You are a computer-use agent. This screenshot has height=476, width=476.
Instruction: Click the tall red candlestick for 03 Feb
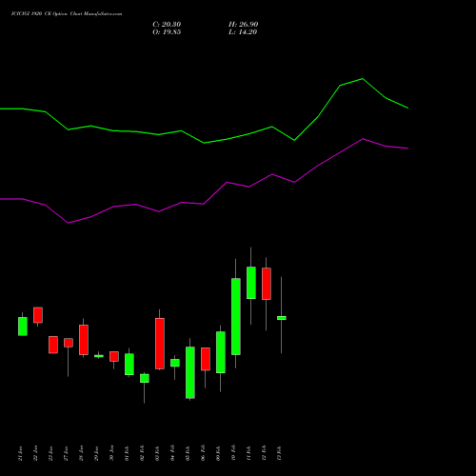(x=160, y=344)
